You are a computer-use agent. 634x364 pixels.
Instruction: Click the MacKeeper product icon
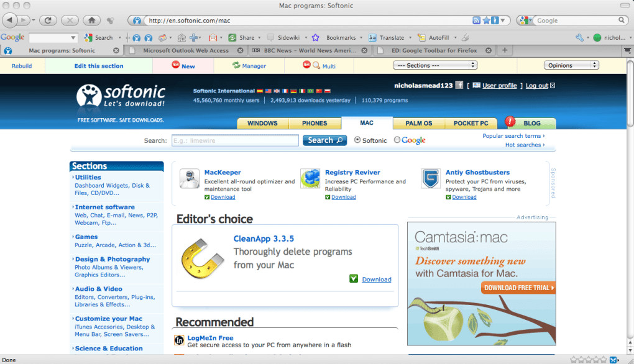tap(189, 178)
